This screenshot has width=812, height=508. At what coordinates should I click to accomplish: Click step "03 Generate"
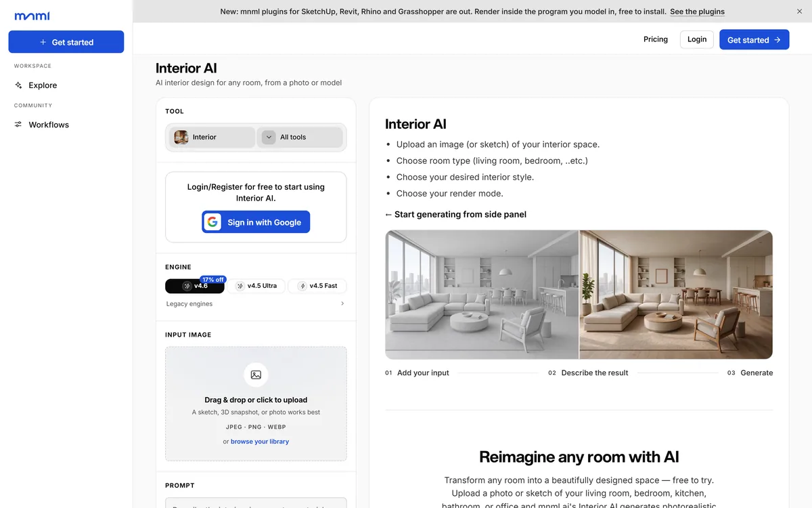pos(750,373)
